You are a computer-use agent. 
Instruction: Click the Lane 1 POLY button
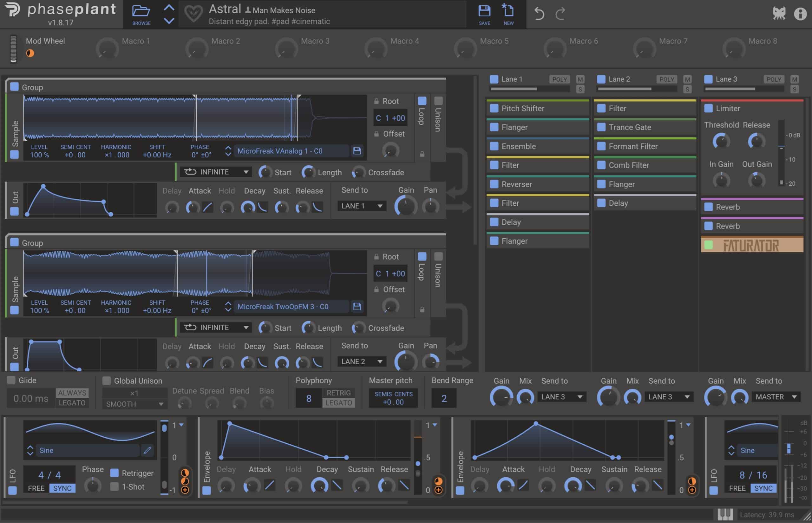[560, 79]
